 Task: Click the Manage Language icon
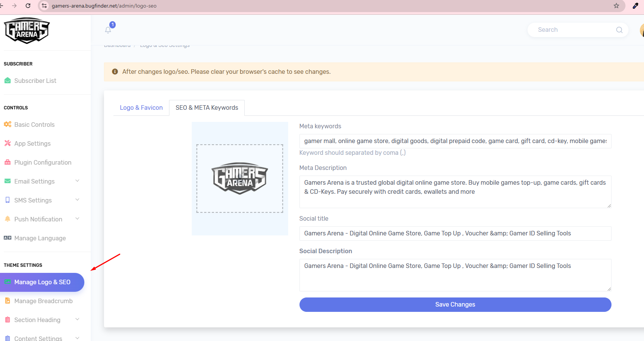(8, 238)
